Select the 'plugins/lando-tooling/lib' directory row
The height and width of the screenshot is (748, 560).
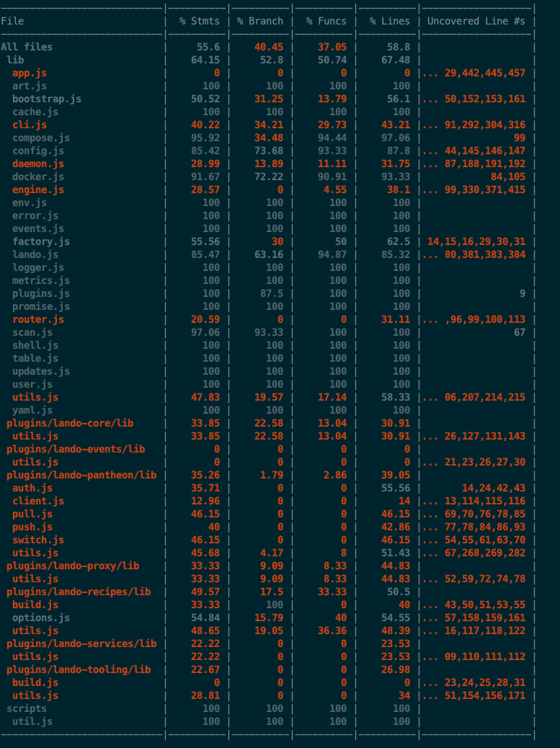click(x=79, y=669)
